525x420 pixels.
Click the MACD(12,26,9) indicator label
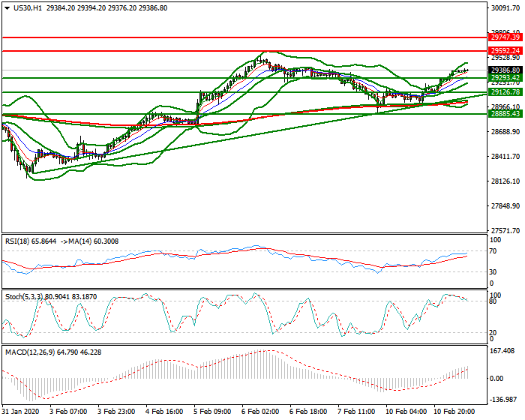[28, 352]
